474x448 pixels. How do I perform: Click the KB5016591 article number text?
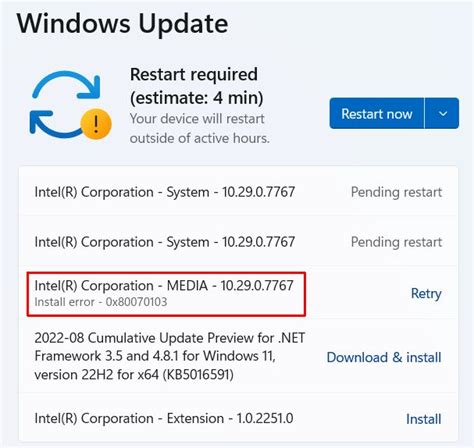pyautogui.click(x=198, y=375)
